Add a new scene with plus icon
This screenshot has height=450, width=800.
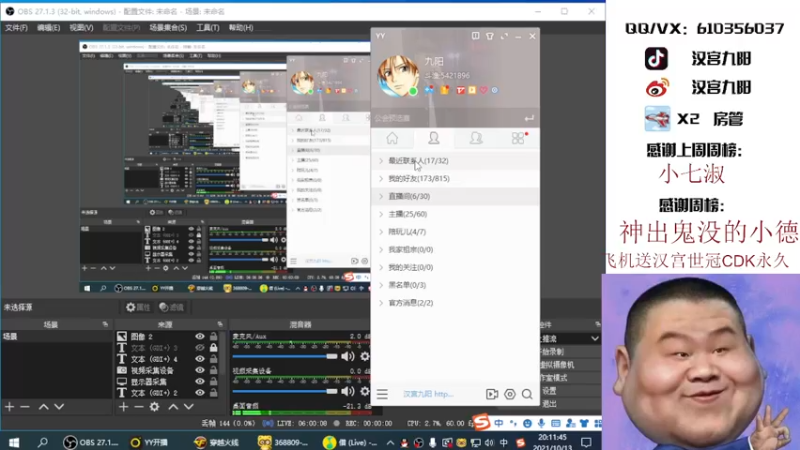pos(9,407)
